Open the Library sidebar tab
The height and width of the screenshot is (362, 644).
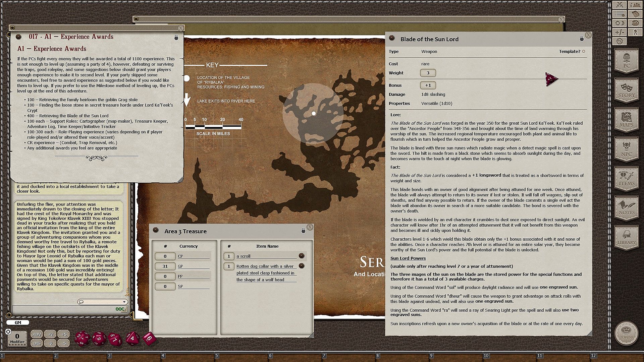626,238
